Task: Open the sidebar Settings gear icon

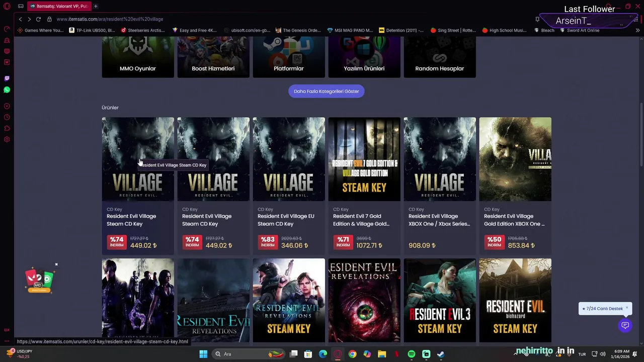Action: (7, 139)
